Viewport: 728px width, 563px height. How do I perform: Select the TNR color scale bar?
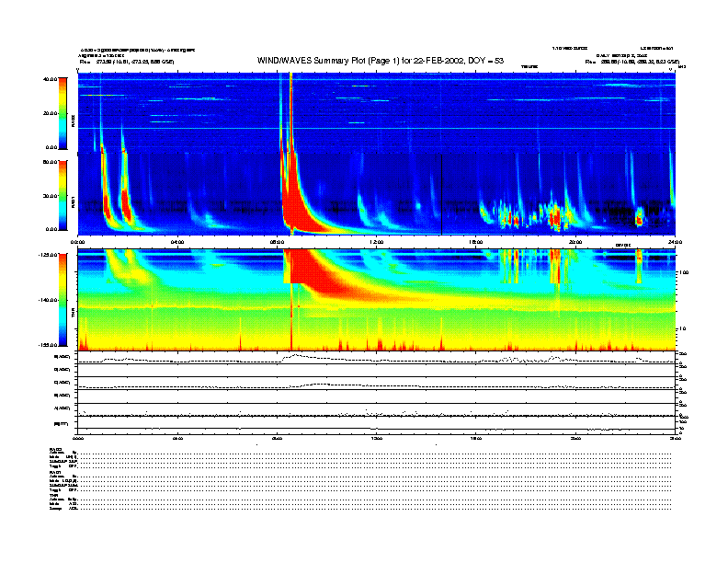(63, 300)
